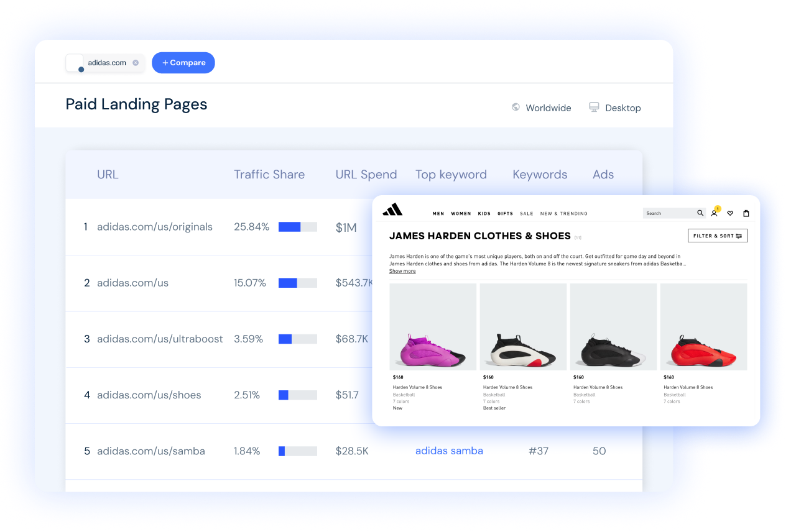Viewport: 796px width, 532px height.
Task: Sort by Keywords column header
Action: point(540,175)
